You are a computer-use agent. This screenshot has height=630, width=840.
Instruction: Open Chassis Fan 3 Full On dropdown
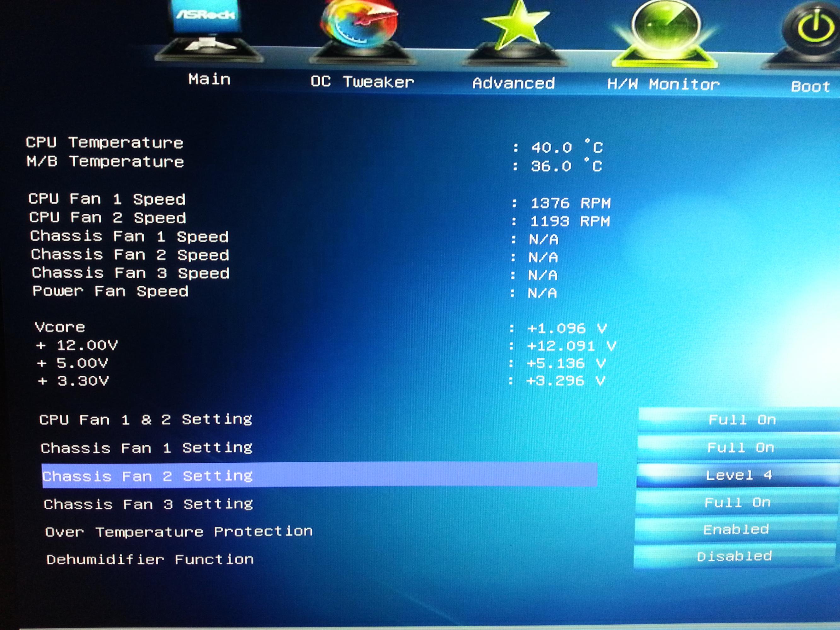pos(737,503)
